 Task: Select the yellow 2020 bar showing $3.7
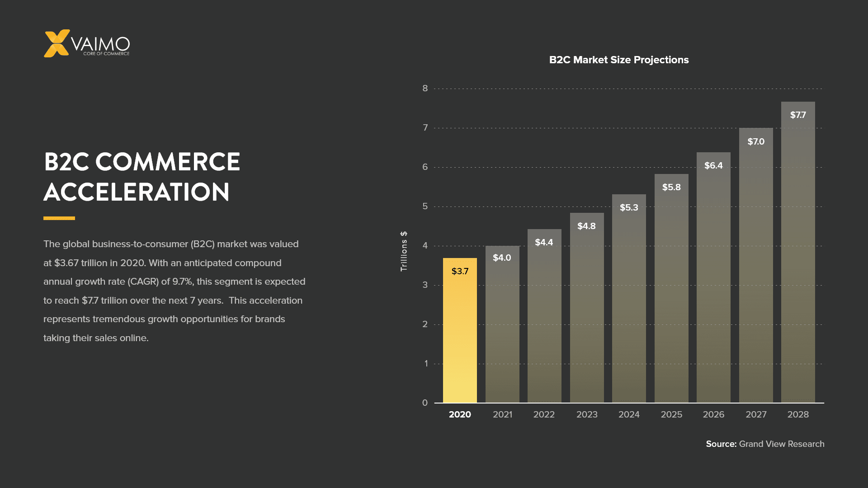coord(460,330)
